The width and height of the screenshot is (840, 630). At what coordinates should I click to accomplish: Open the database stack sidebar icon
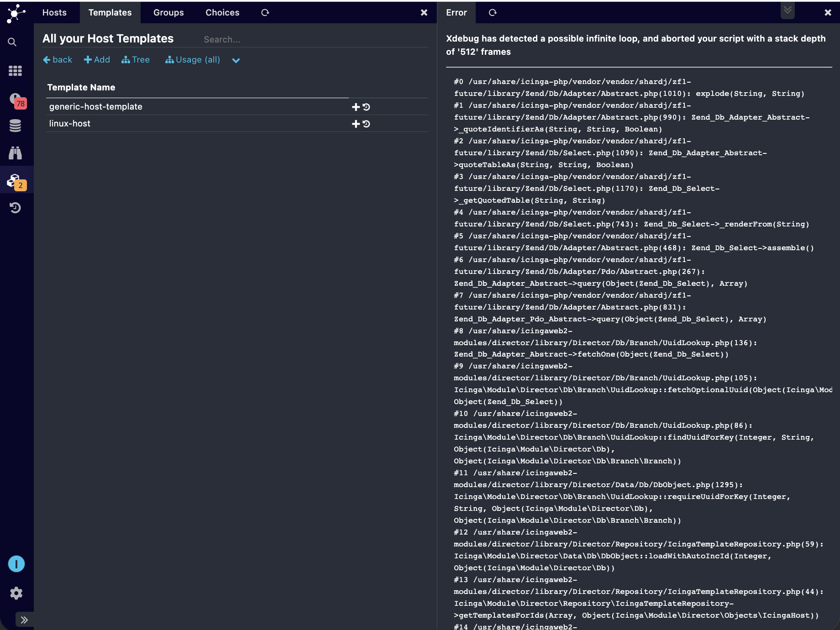tap(15, 126)
